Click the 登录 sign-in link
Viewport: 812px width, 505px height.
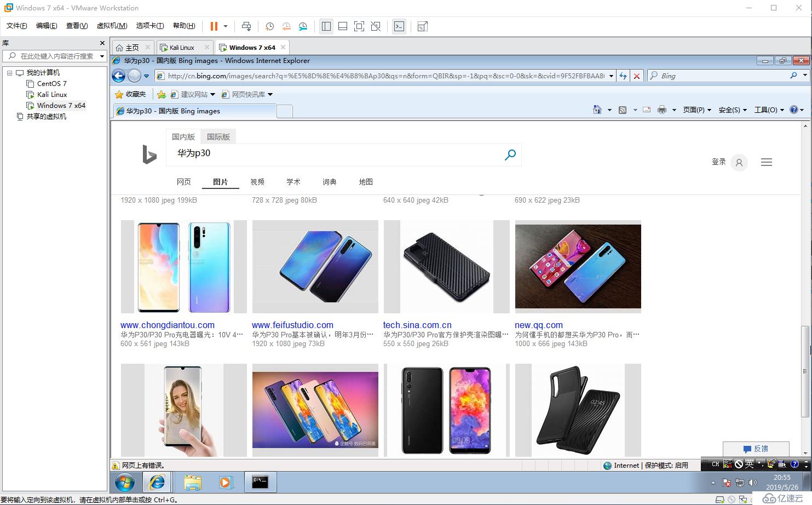coord(719,162)
